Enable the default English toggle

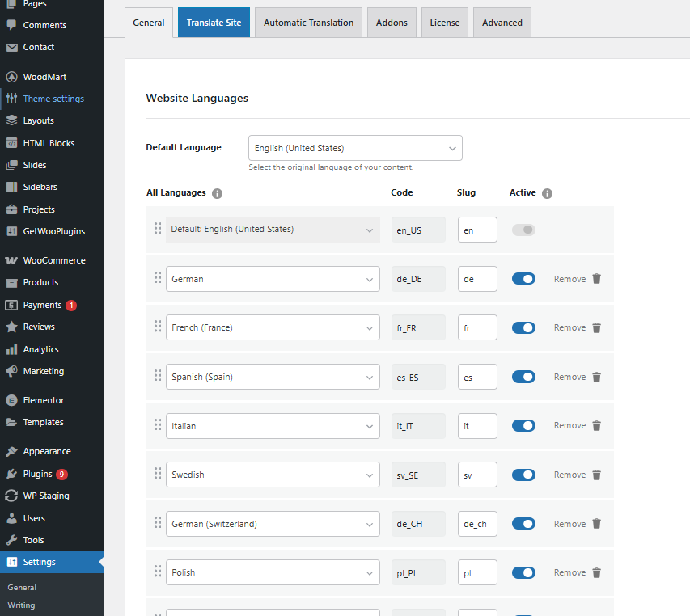click(523, 230)
